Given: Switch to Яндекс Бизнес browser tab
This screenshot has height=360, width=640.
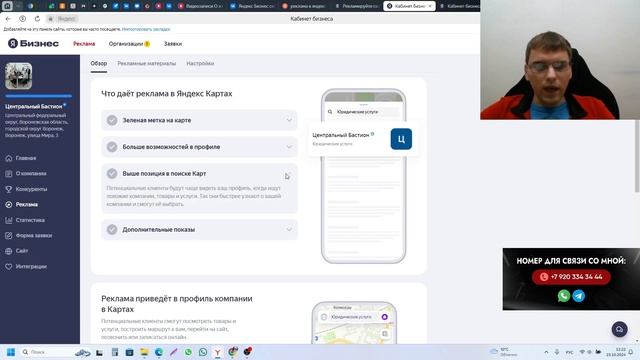Looking at the screenshot, I should (x=251, y=6).
